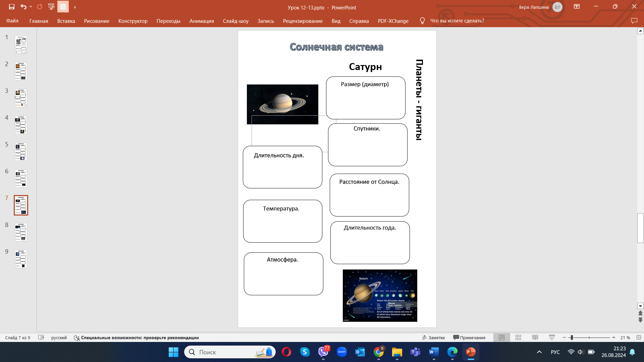The width and height of the screenshot is (644, 362).
Task: Save the presentation with the floppy icon
Action: [12, 7]
